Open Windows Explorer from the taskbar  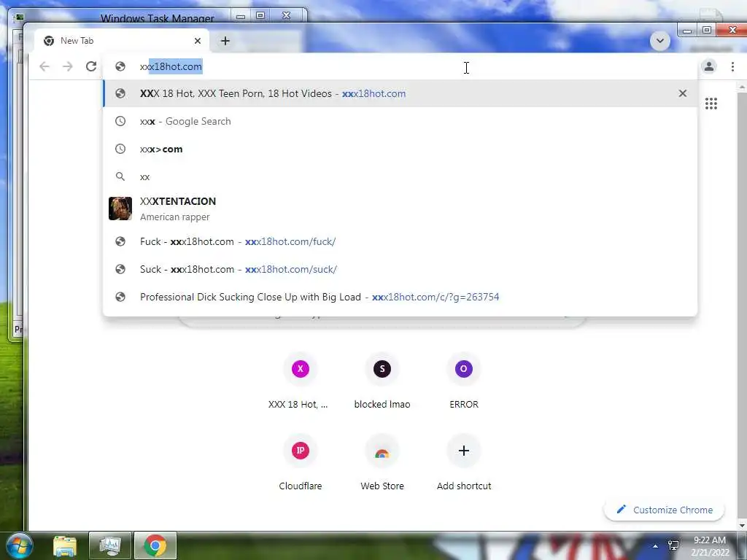click(65, 545)
